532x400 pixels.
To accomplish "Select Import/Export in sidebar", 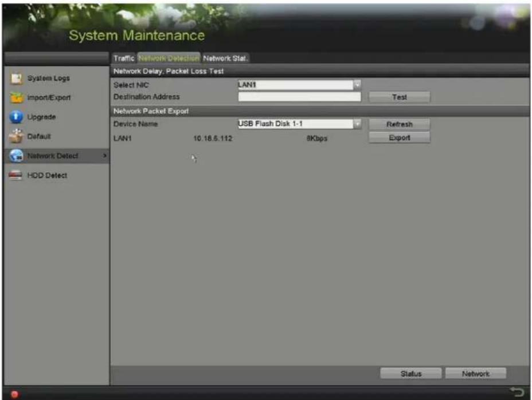I will 49,98.
